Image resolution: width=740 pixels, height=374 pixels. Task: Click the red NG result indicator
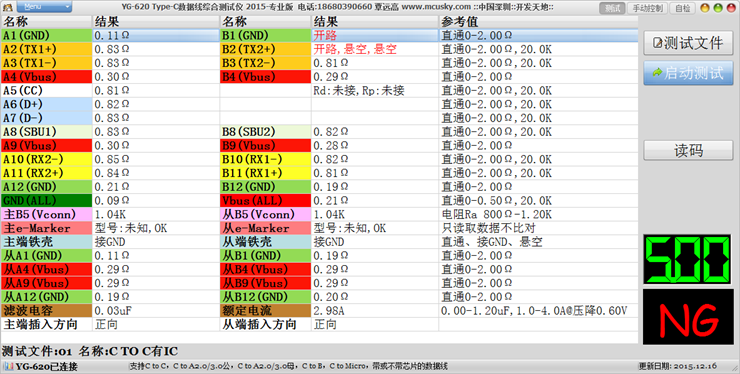(688, 317)
